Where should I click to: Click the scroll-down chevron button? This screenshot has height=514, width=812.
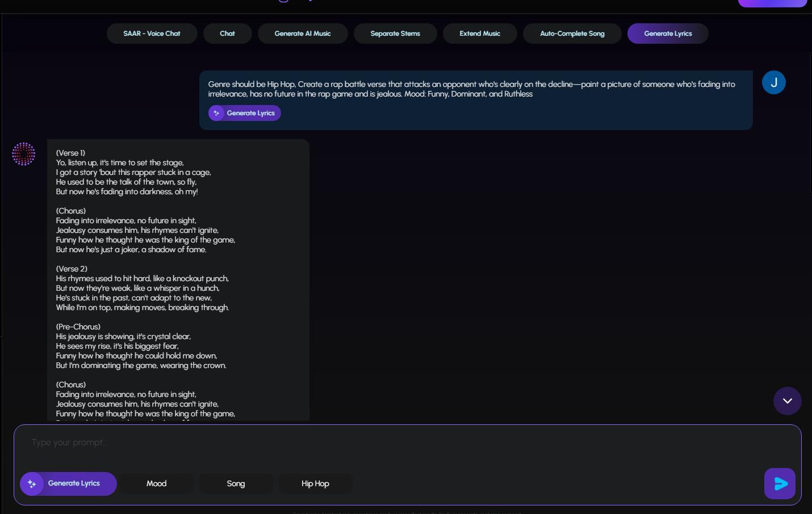point(788,401)
